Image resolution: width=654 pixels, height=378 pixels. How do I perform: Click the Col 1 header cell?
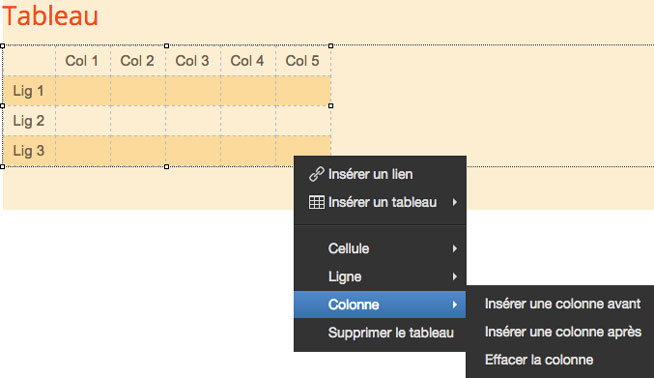click(83, 60)
